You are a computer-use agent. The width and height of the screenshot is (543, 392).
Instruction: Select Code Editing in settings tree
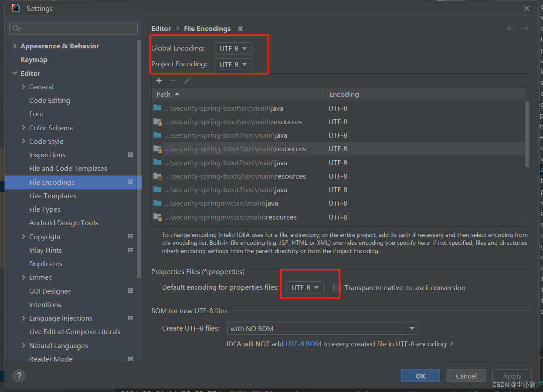coord(50,100)
